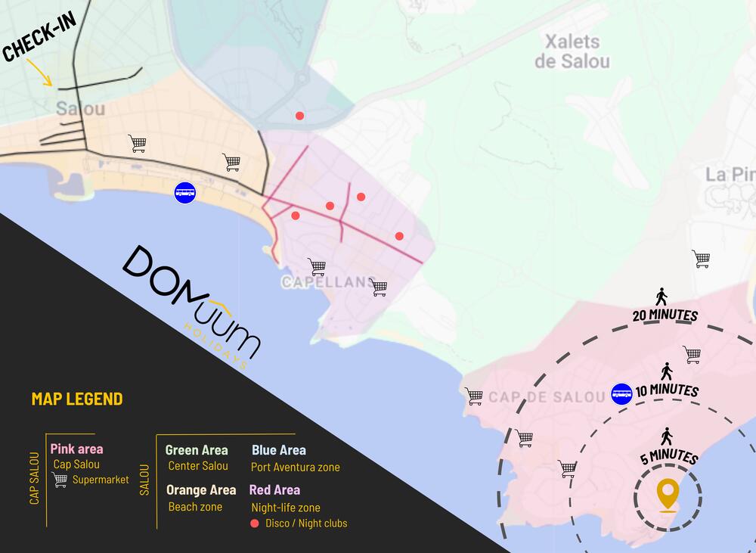The height and width of the screenshot is (553, 756).
Task: Click the Red Area legend heading
Action: pos(275,490)
